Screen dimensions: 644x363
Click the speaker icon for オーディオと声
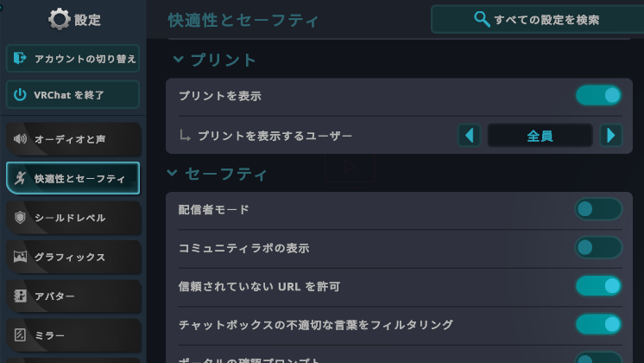coord(20,139)
